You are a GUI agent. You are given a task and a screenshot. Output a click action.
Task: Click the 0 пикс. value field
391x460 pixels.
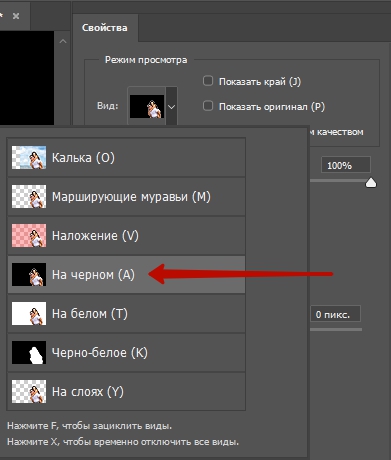click(335, 314)
